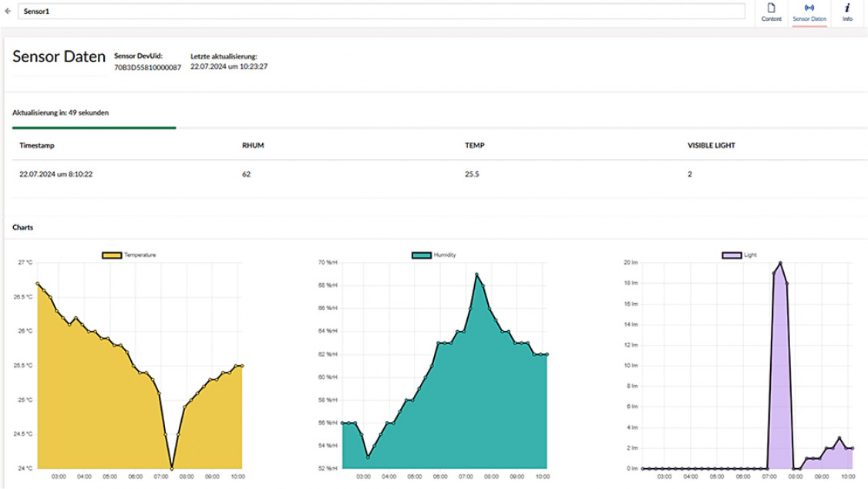Click the RHUM column header
The image size is (868, 489).
point(253,145)
